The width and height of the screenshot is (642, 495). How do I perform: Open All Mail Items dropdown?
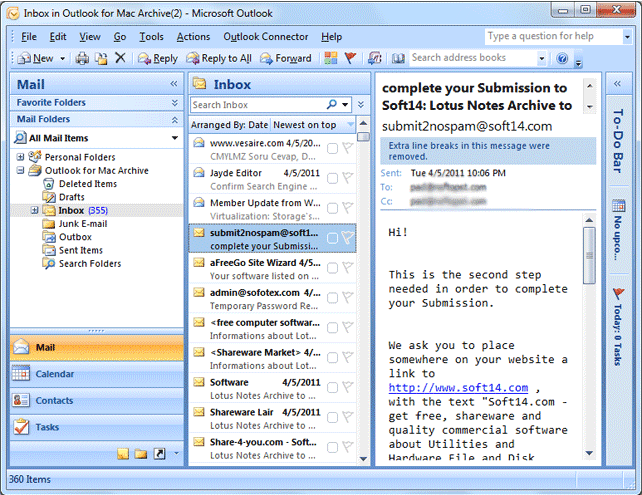pyautogui.click(x=175, y=138)
